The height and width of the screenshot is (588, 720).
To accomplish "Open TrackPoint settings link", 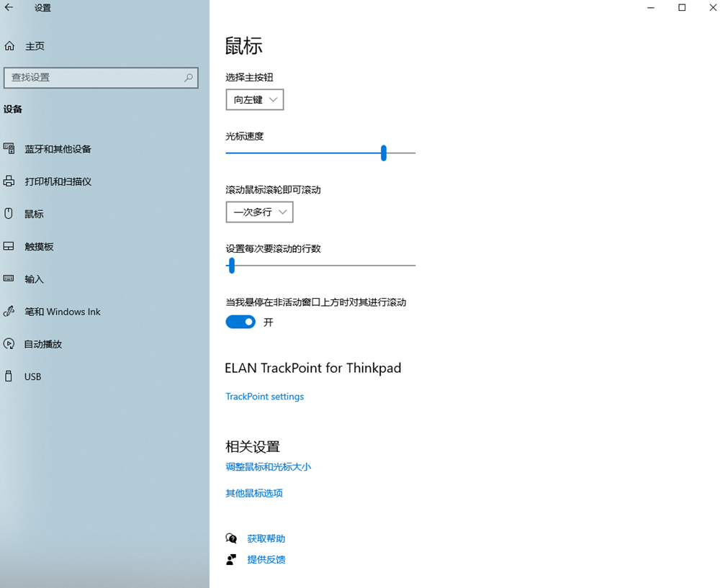I will pyautogui.click(x=264, y=397).
